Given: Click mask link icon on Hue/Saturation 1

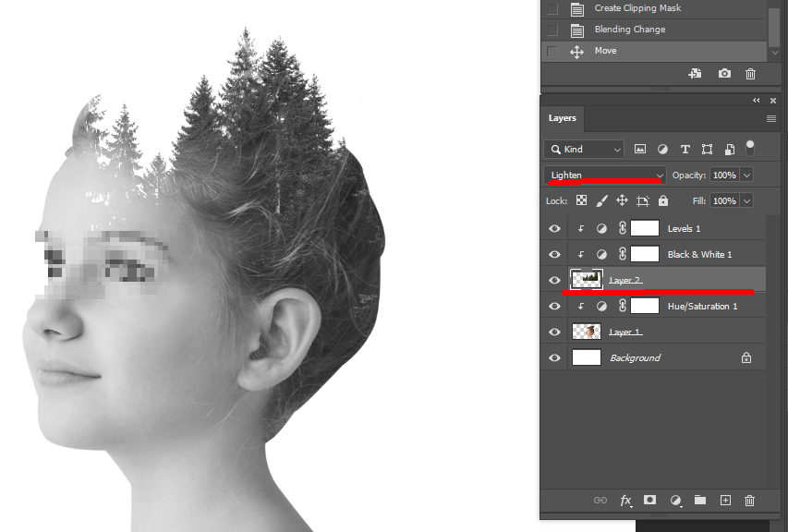Looking at the screenshot, I should point(622,306).
